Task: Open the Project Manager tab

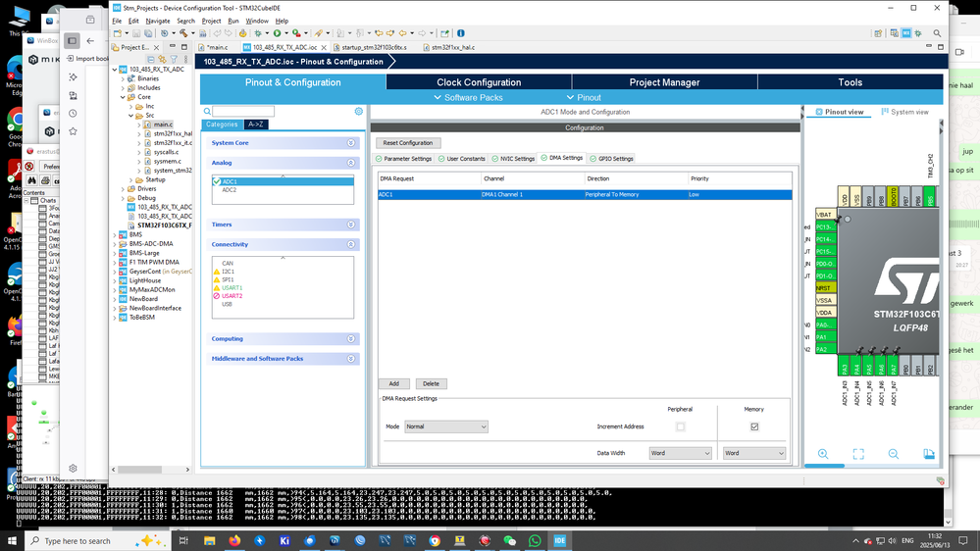Action: coord(664,82)
